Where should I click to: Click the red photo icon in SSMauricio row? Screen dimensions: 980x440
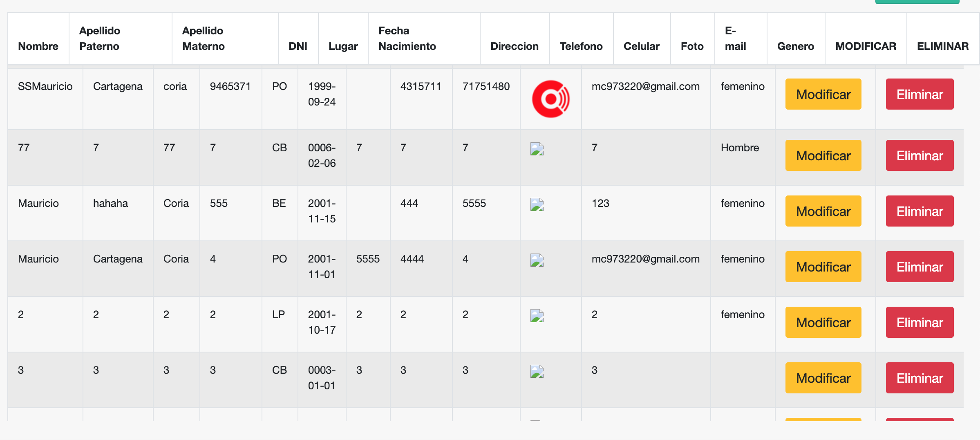pos(551,99)
